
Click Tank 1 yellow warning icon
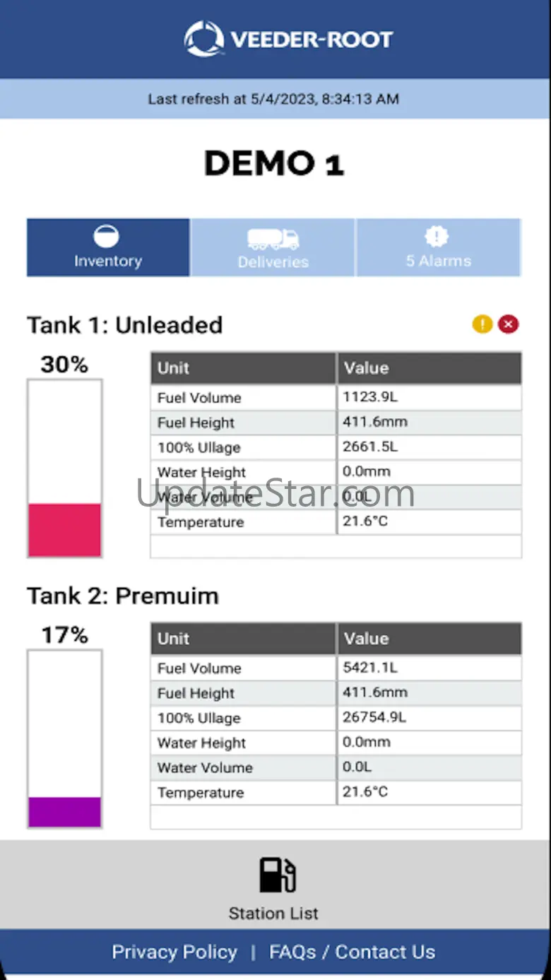click(482, 324)
